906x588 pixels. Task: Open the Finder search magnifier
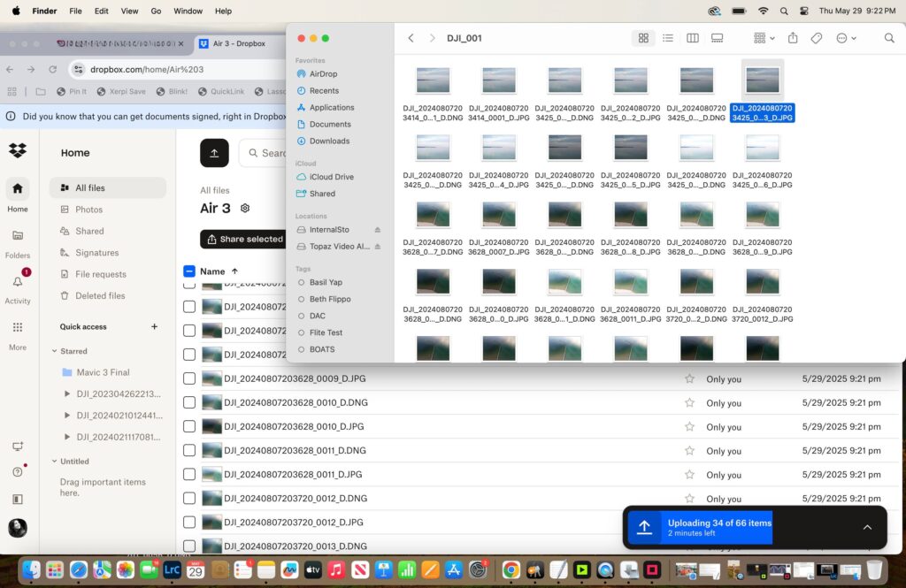pos(889,38)
